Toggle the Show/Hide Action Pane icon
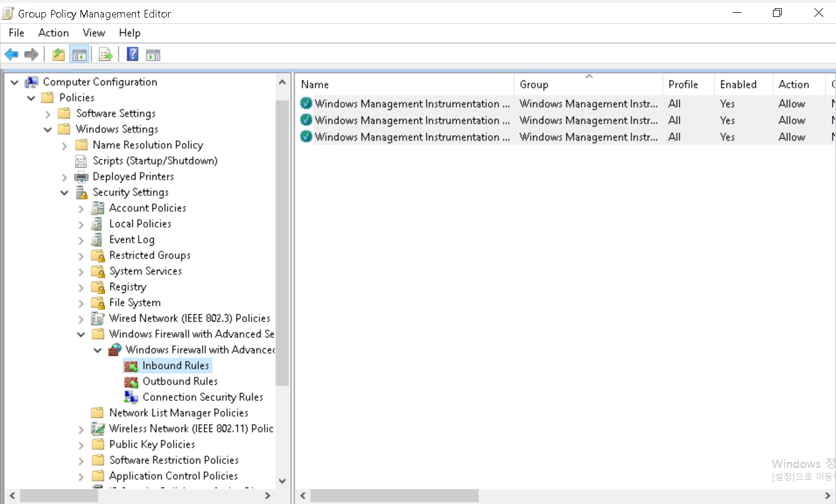The width and height of the screenshot is (836, 504). 153,55
